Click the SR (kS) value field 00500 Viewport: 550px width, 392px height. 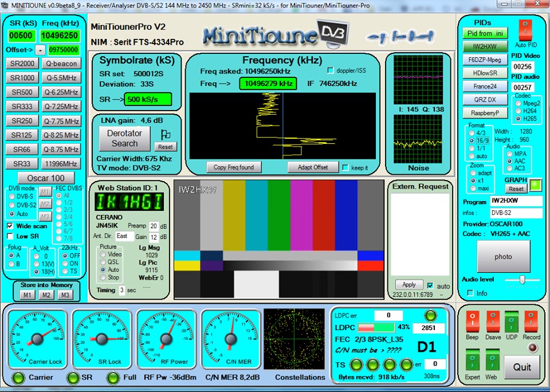pyautogui.click(x=22, y=36)
